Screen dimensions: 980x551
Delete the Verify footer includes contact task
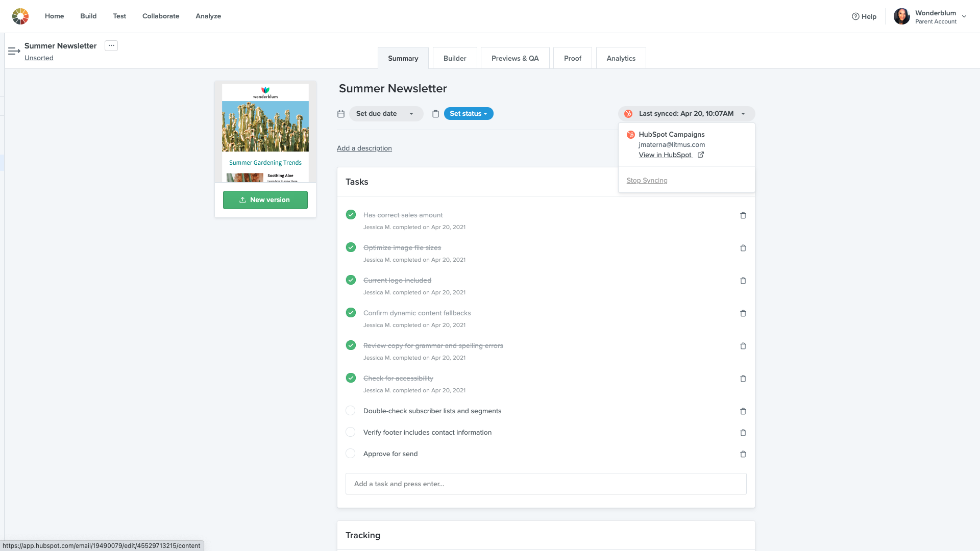click(x=743, y=433)
